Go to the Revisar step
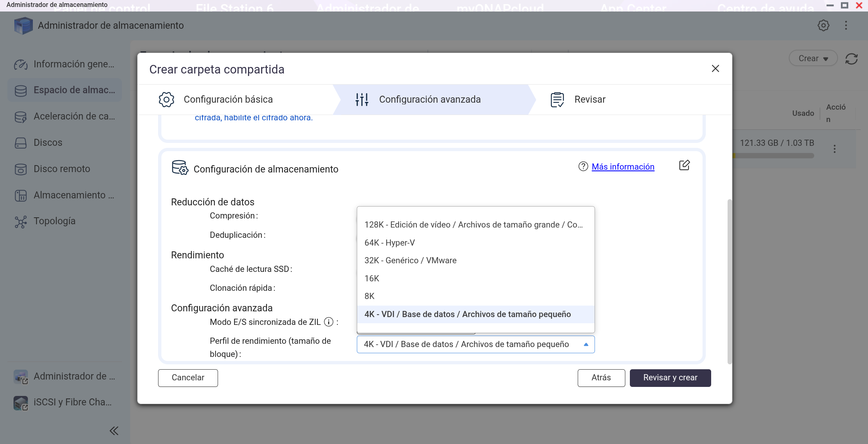 [x=589, y=99]
